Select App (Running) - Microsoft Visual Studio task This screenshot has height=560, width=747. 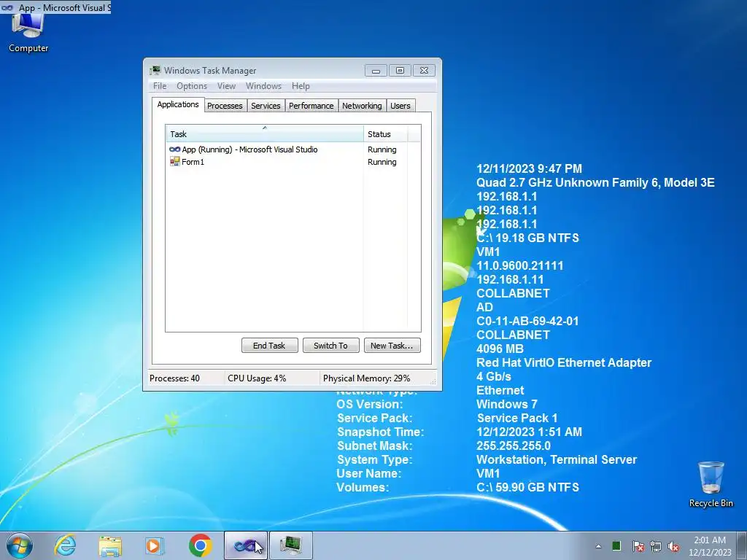pyautogui.click(x=293, y=149)
